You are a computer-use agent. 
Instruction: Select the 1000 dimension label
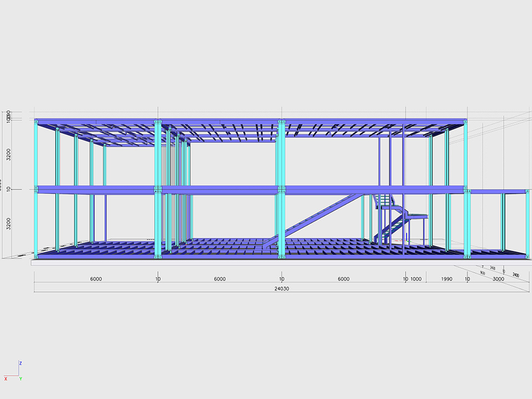(416, 279)
